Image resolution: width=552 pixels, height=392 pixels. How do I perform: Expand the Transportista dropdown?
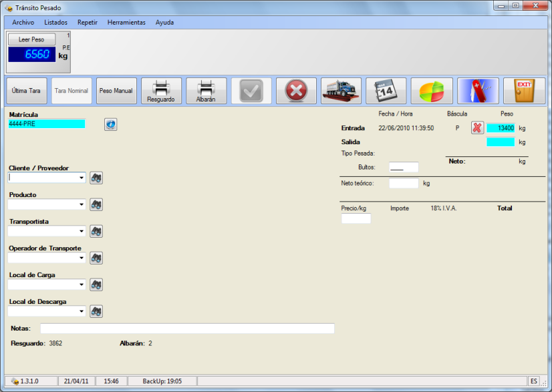(82, 231)
